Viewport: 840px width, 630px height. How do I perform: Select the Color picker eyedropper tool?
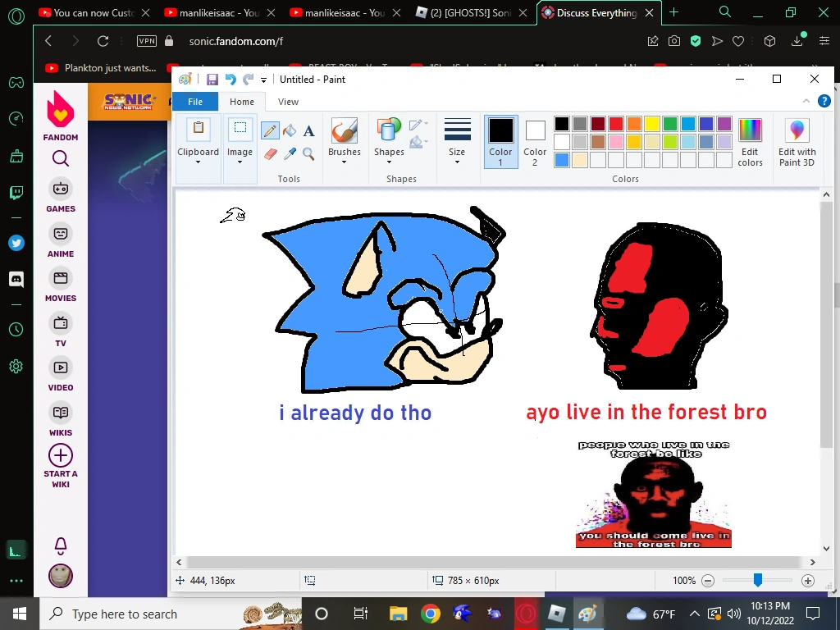[290, 154]
